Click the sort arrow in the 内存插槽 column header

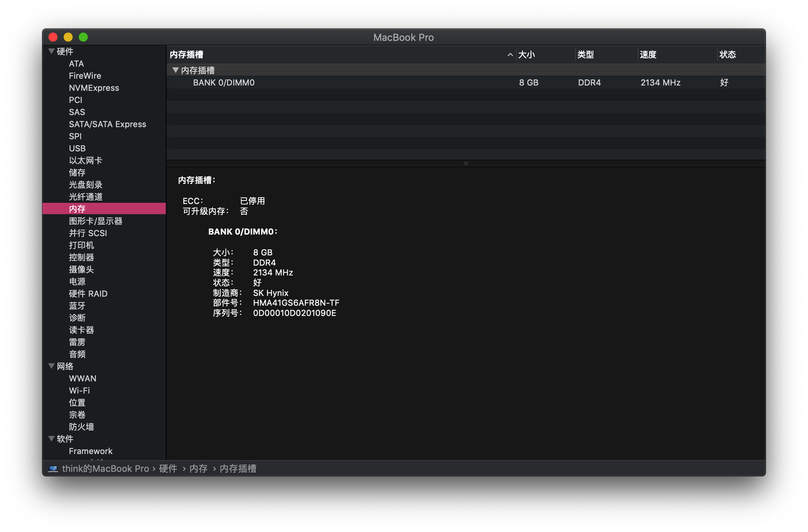coord(510,55)
